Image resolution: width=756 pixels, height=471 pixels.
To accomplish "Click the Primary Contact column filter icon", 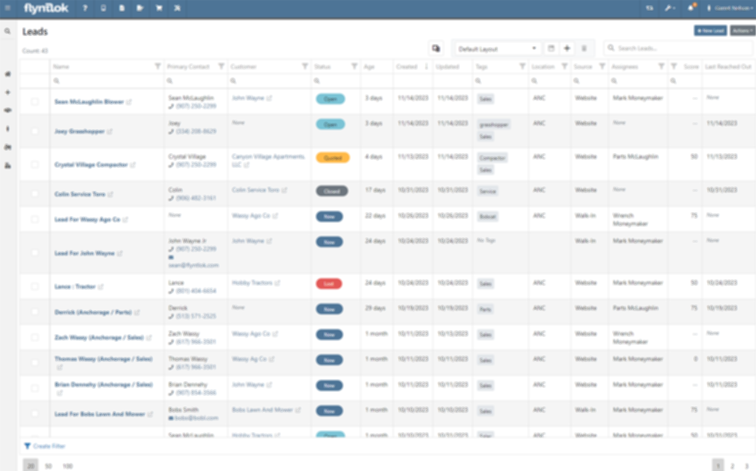I will point(221,67).
